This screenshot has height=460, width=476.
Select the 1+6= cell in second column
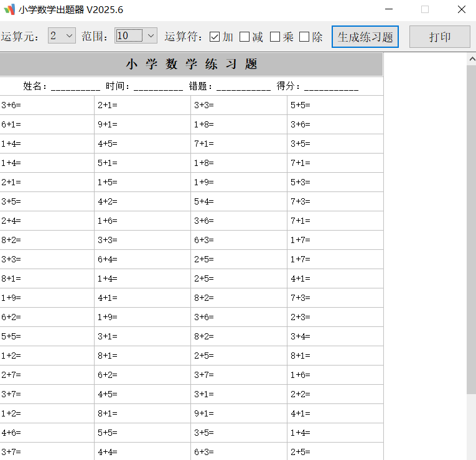click(142, 221)
